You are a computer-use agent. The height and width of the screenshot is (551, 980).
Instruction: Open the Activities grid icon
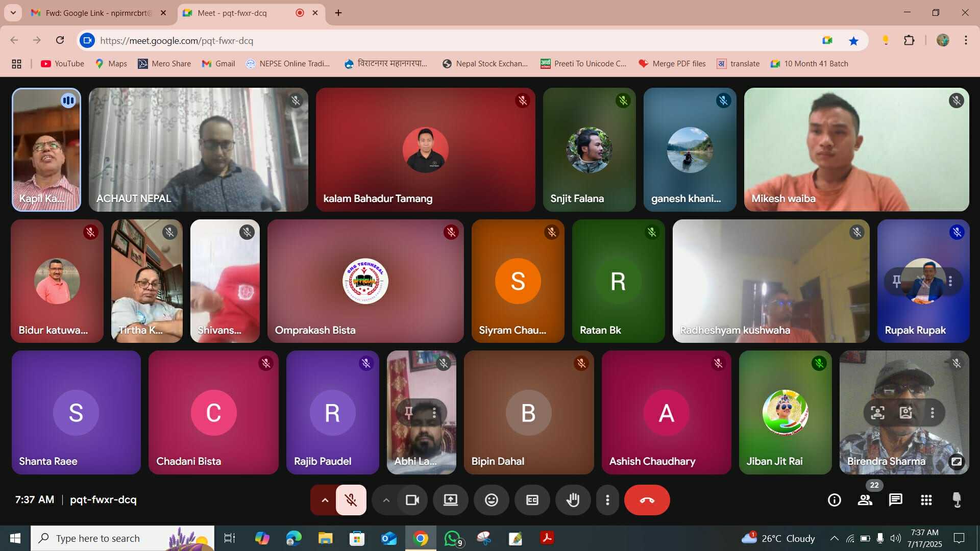926,500
